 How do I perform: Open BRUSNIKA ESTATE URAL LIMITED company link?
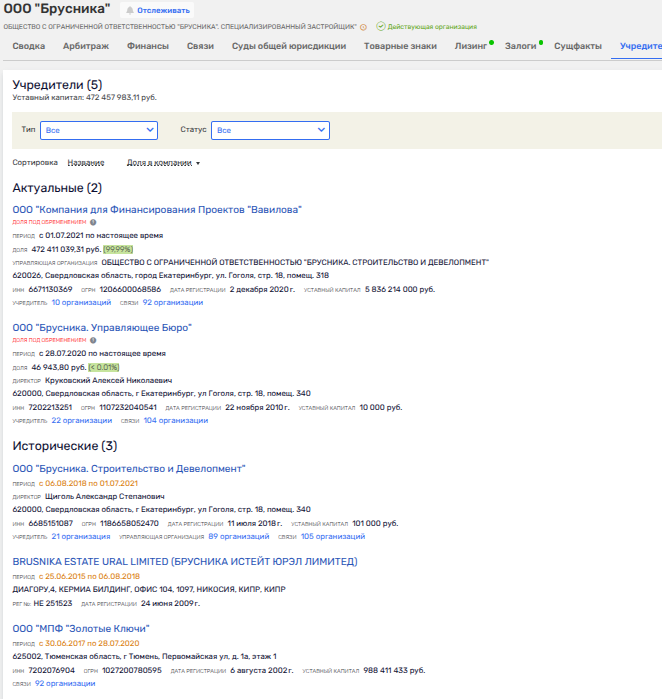184,562
